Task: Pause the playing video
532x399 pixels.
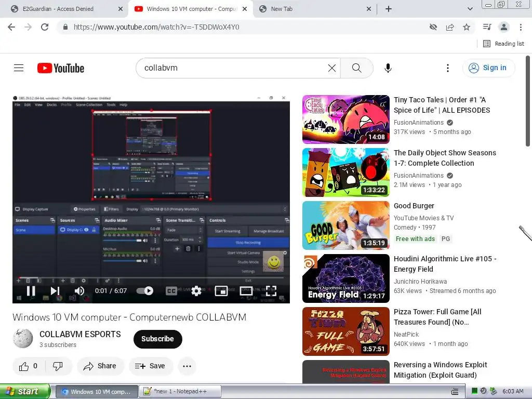Action: pyautogui.click(x=31, y=291)
